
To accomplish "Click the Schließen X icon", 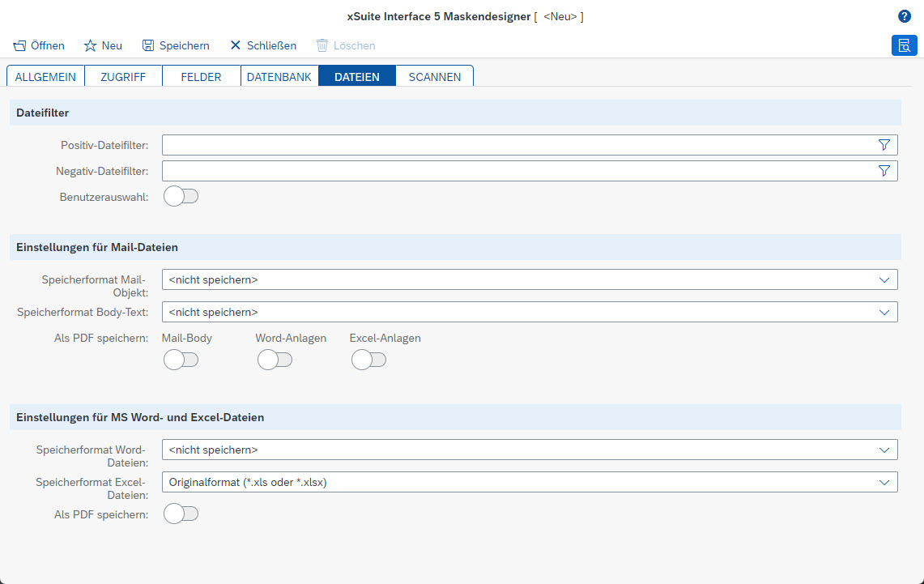I will tap(234, 45).
